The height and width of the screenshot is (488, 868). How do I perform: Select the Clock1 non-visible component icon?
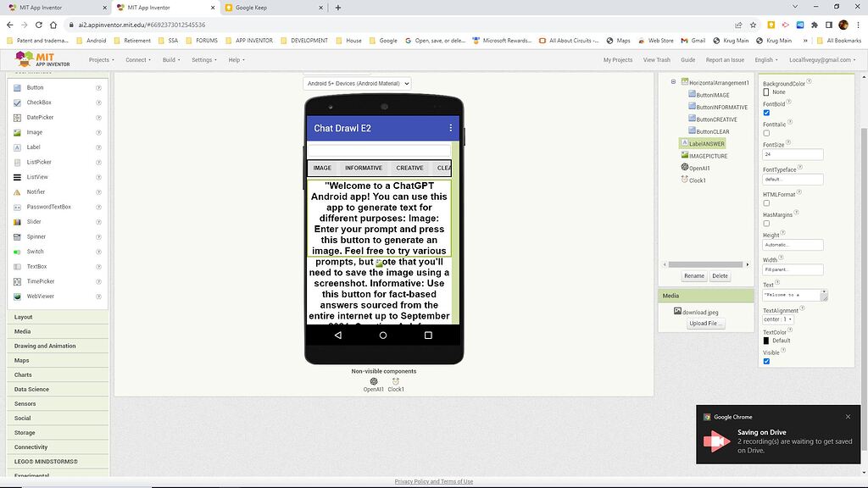tap(395, 383)
